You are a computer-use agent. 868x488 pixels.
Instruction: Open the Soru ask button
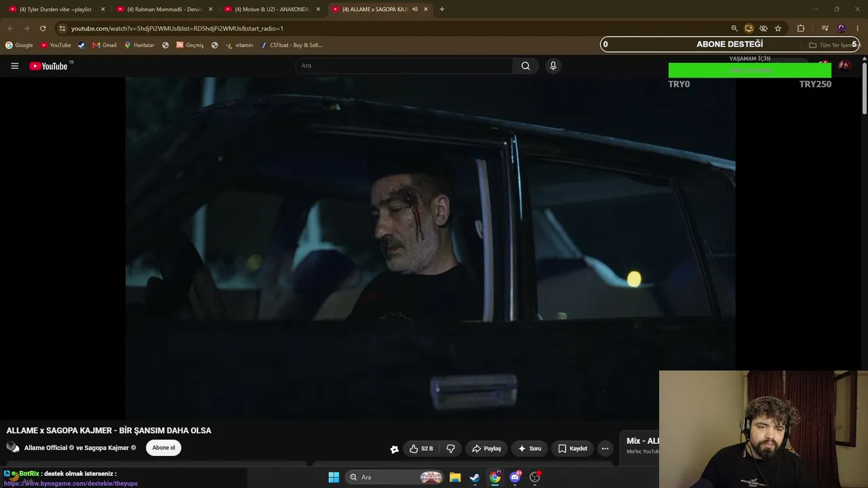click(x=530, y=449)
